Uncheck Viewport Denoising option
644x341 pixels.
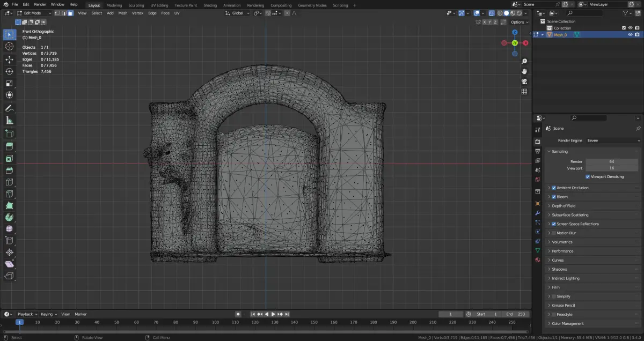click(588, 176)
